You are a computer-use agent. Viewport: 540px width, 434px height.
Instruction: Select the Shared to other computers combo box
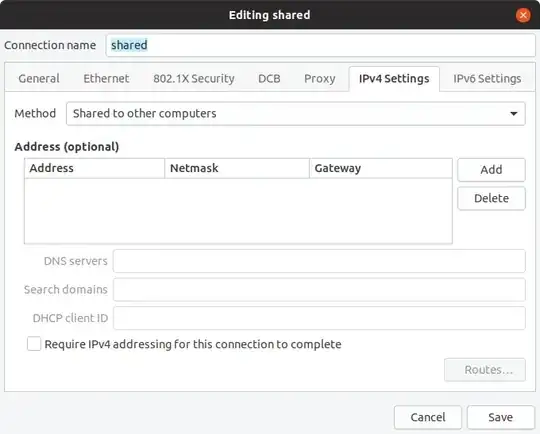(295, 114)
